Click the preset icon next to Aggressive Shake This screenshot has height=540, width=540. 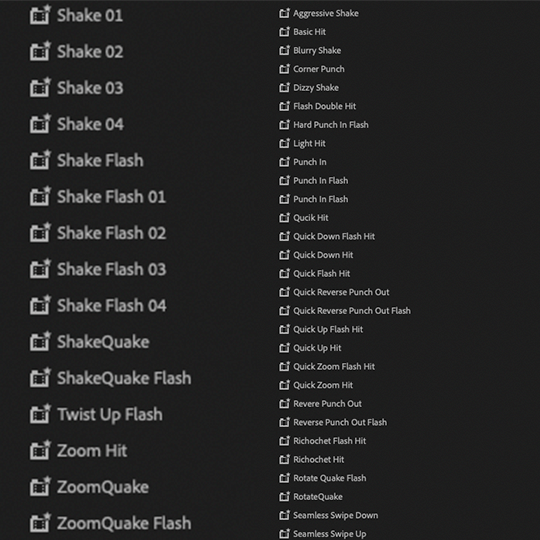(x=284, y=13)
